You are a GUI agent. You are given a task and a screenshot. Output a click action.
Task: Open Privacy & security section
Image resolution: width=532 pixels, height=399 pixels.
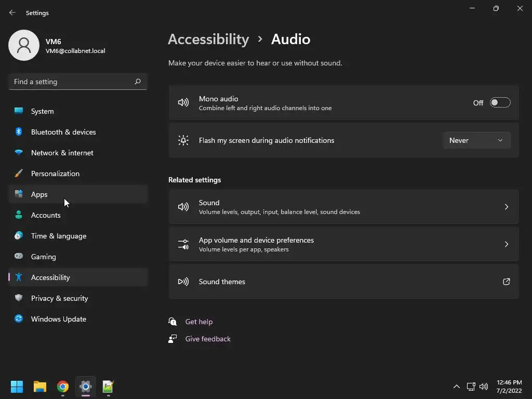pyautogui.click(x=60, y=298)
